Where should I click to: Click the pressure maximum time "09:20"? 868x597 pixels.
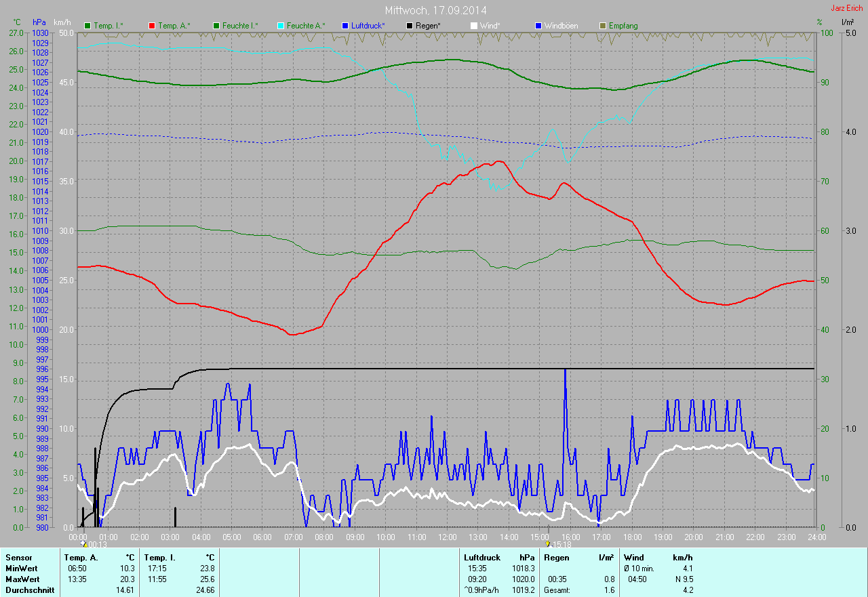click(477, 579)
